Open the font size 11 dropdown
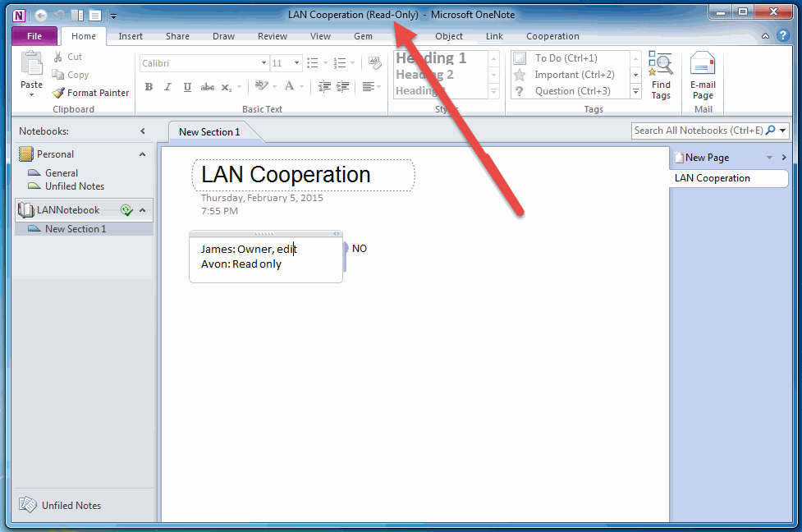This screenshot has width=802, height=532. point(296,63)
